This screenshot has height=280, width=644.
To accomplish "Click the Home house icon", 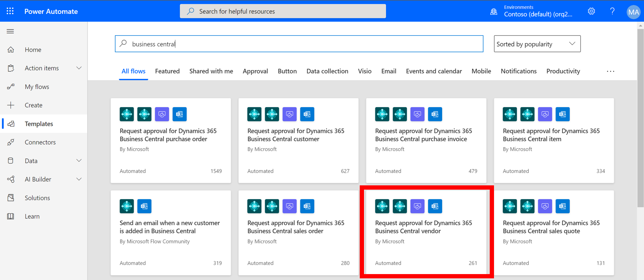I will (11, 50).
